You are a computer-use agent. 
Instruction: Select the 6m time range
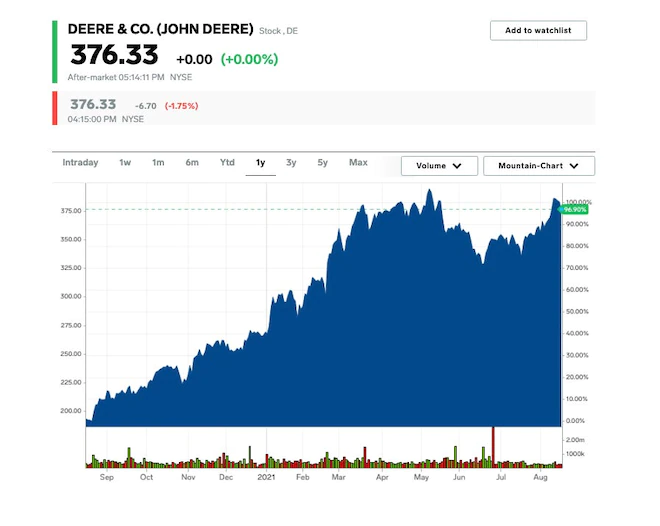pos(192,162)
